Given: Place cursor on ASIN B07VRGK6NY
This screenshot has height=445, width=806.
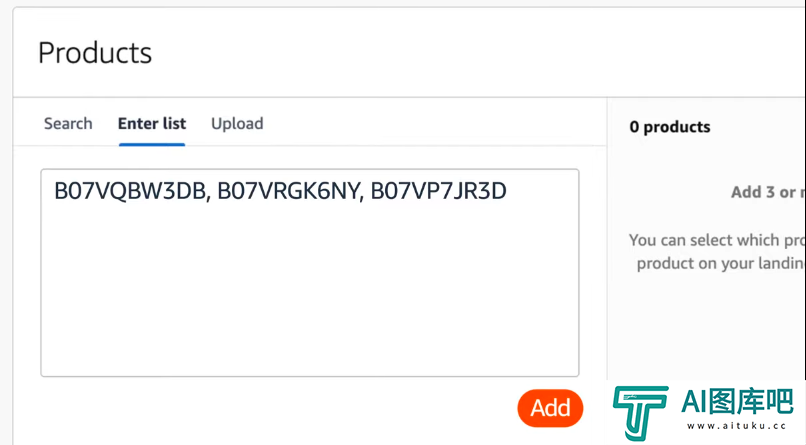Looking at the screenshot, I should [288, 191].
